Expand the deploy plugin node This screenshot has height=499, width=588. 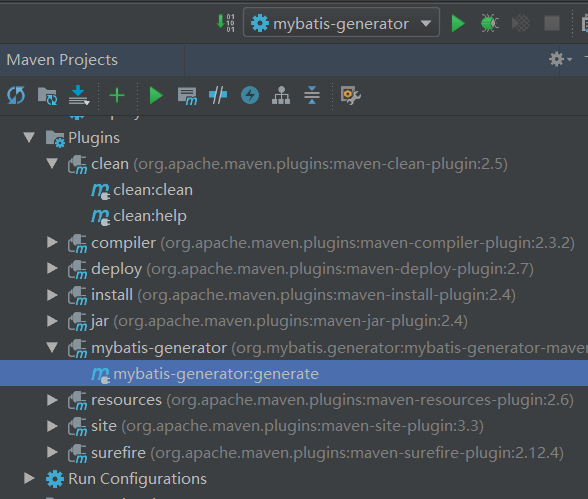(52, 268)
